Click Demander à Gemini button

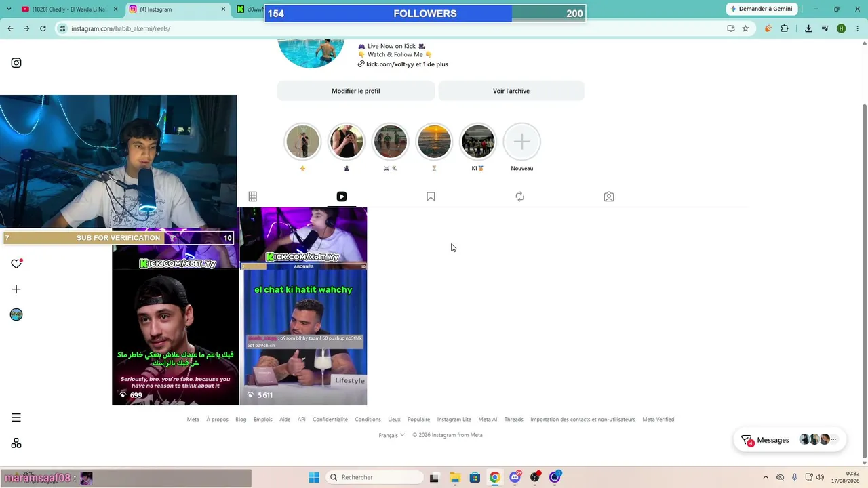761,9
